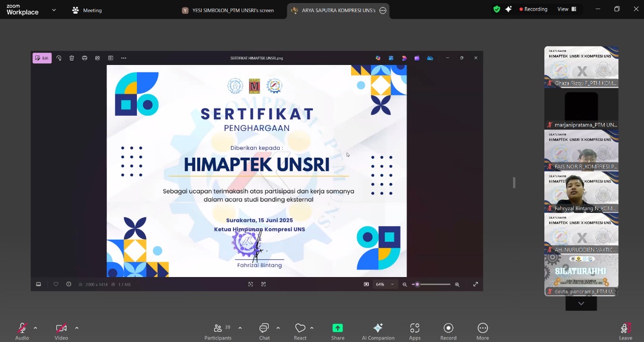Start video with camera button
The image size is (644, 342).
[x=61, y=331]
